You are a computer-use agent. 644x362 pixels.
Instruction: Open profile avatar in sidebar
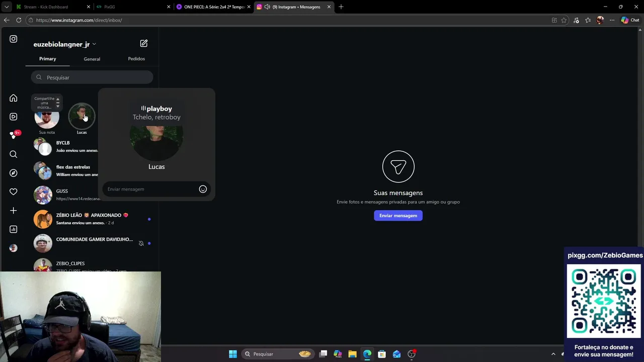(14, 248)
